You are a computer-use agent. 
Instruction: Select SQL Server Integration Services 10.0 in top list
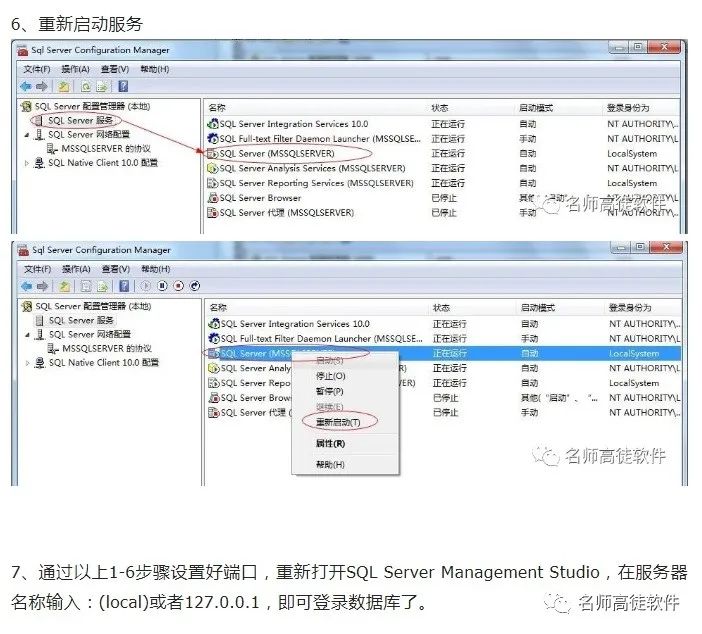pyautogui.click(x=294, y=124)
